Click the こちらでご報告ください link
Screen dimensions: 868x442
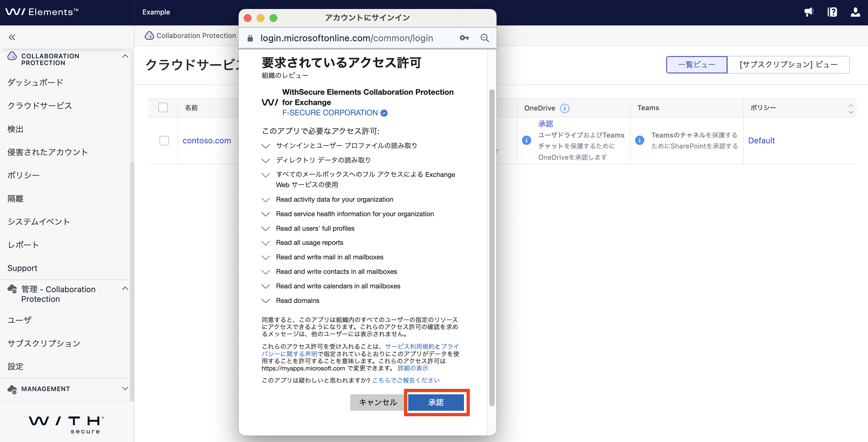click(406, 380)
